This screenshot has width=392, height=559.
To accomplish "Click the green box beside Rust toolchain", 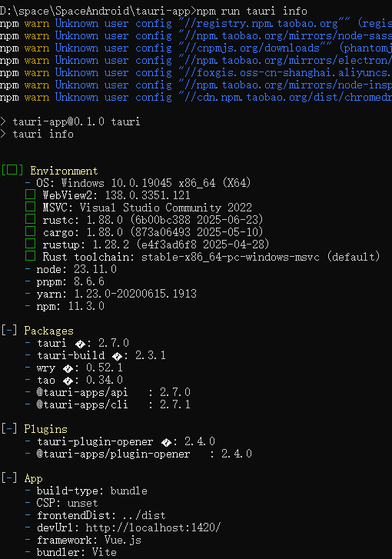I will click(x=30, y=256).
